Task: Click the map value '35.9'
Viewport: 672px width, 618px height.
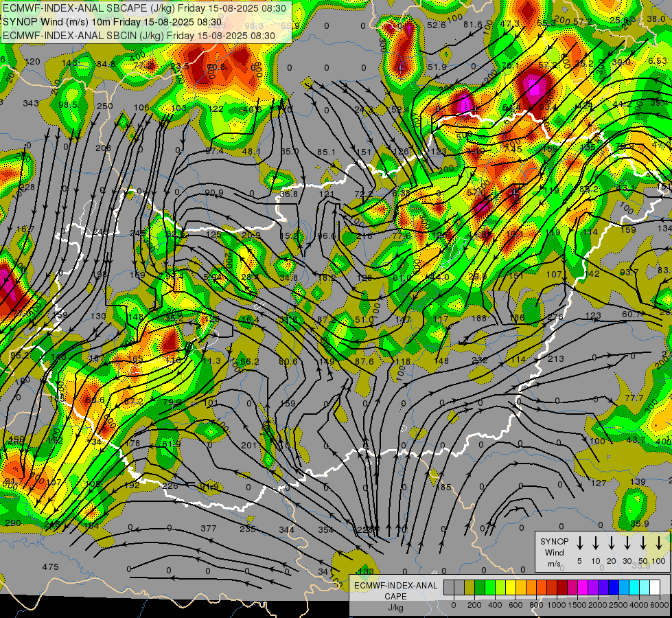Action: click(640, 524)
